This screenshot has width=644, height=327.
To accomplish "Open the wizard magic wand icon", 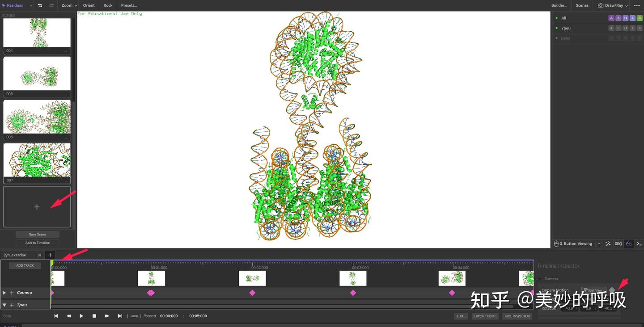I will click(x=608, y=243).
